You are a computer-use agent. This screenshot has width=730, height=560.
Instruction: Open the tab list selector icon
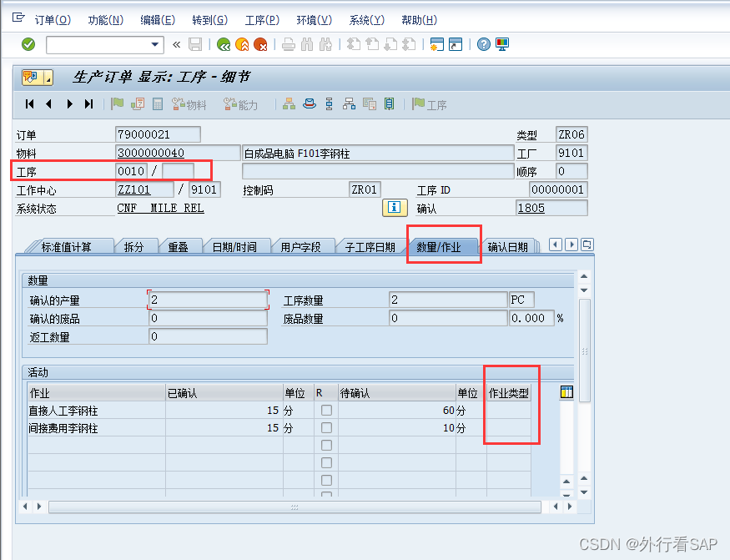(587, 245)
